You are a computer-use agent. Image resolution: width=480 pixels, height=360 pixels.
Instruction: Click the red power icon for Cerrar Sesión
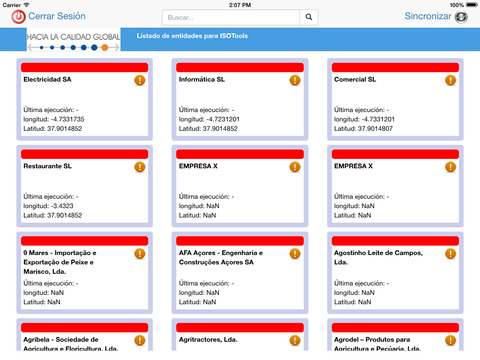coord(18,17)
